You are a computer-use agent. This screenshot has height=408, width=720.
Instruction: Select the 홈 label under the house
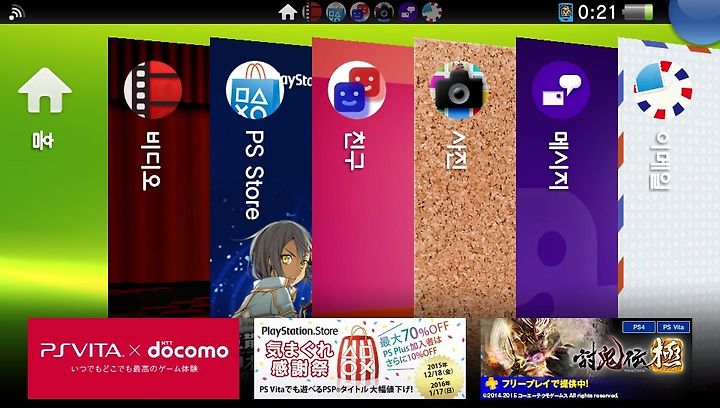pyautogui.click(x=42, y=140)
